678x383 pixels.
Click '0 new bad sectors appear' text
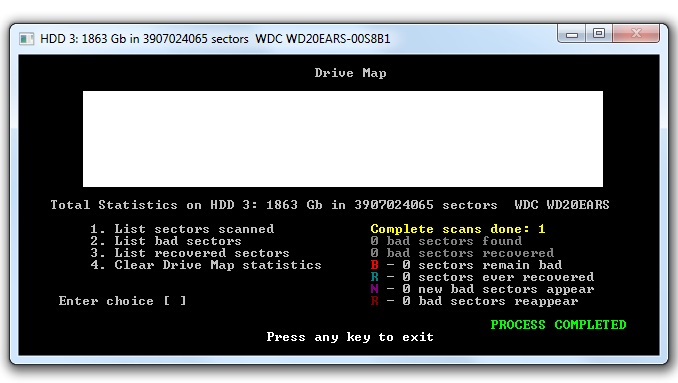(498, 289)
